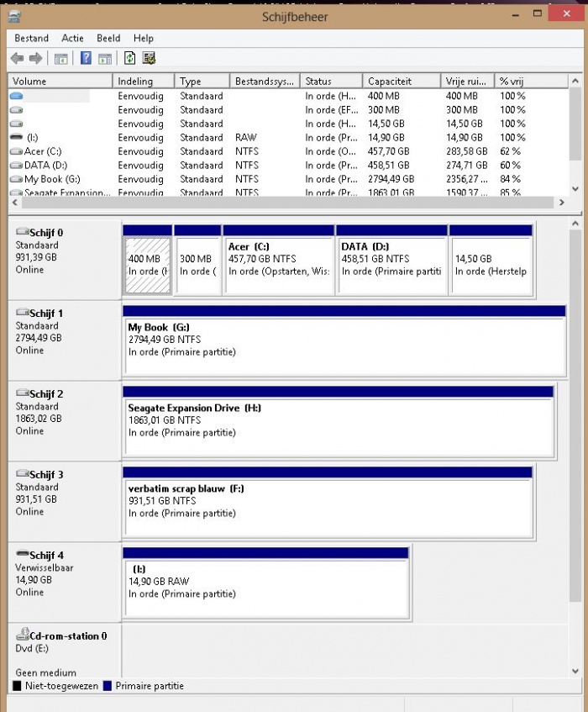Open the Bestand menu
The height and width of the screenshot is (712, 588).
(31, 38)
